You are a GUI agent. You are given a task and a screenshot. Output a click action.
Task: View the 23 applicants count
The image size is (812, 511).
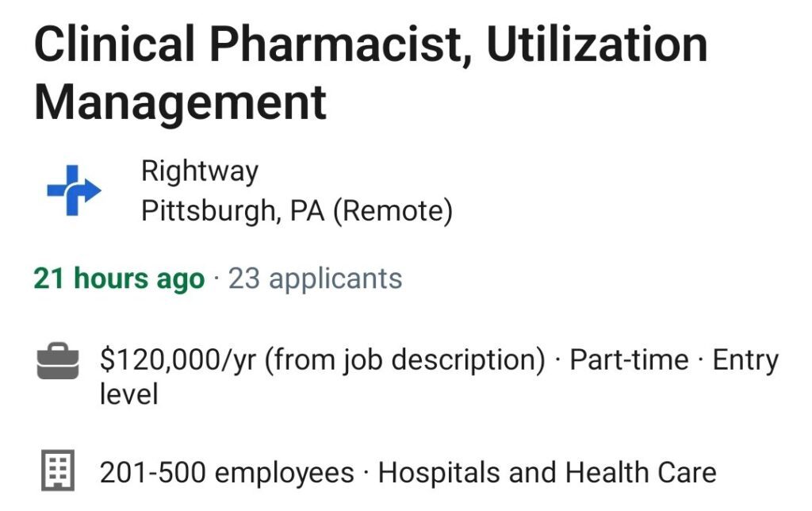tap(315, 279)
